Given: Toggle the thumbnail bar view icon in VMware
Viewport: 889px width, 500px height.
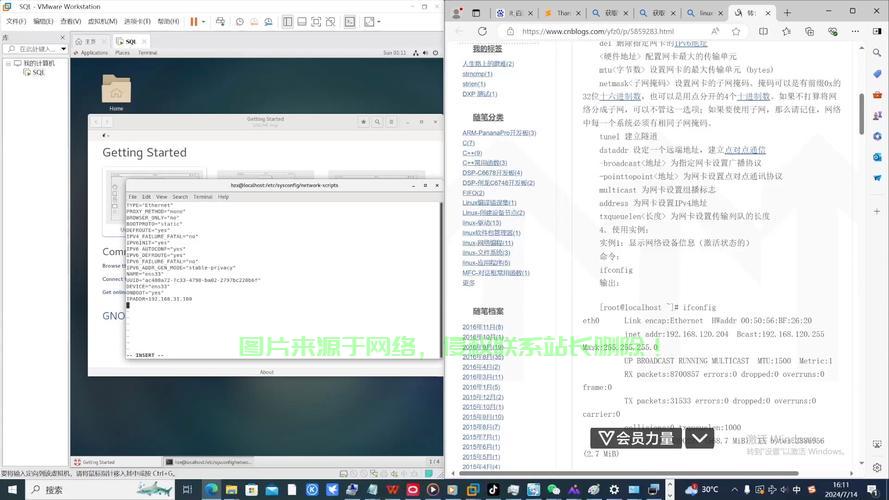Looking at the screenshot, I should pos(302,22).
